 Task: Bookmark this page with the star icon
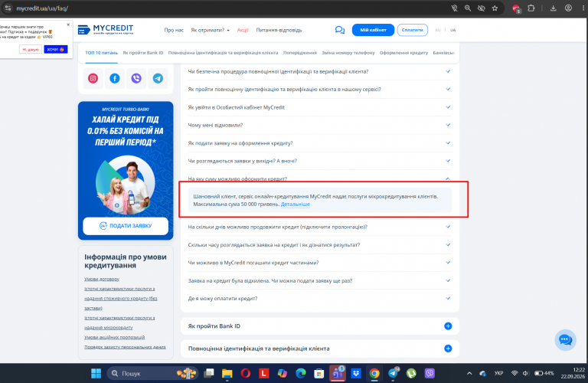pyautogui.click(x=495, y=8)
